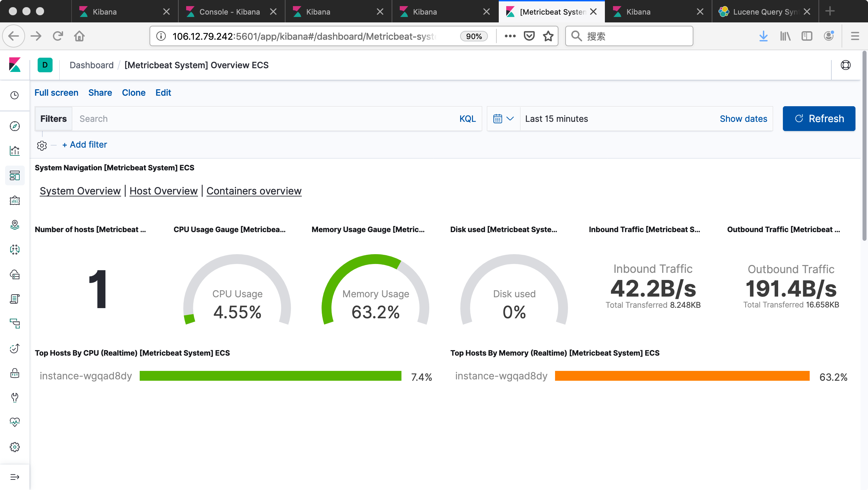Go to Dashboard breadcrumb
Viewport: 868px width, 490px height.
pyautogui.click(x=92, y=65)
